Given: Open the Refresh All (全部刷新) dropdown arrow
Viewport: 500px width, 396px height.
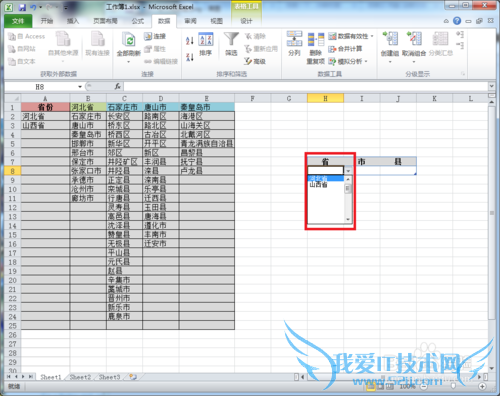Looking at the screenshot, I should [x=128, y=62].
